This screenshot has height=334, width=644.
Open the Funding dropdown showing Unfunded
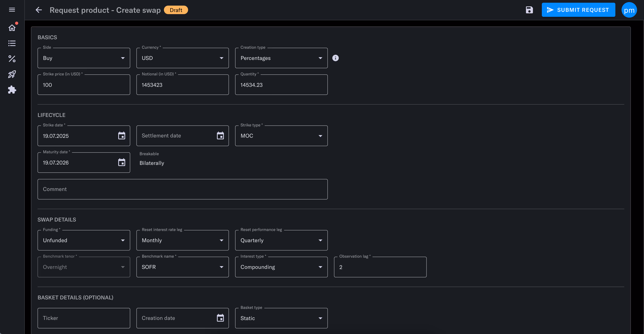[84, 240]
